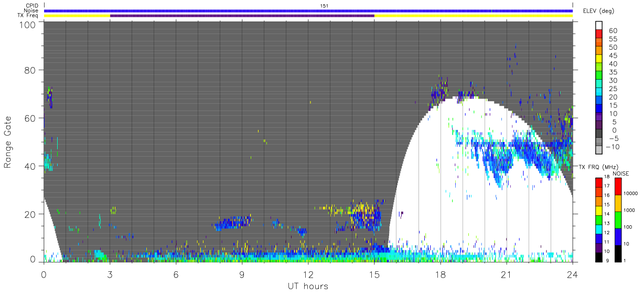Click the 'Noise' row label above the plot

pyautogui.click(x=31, y=10)
